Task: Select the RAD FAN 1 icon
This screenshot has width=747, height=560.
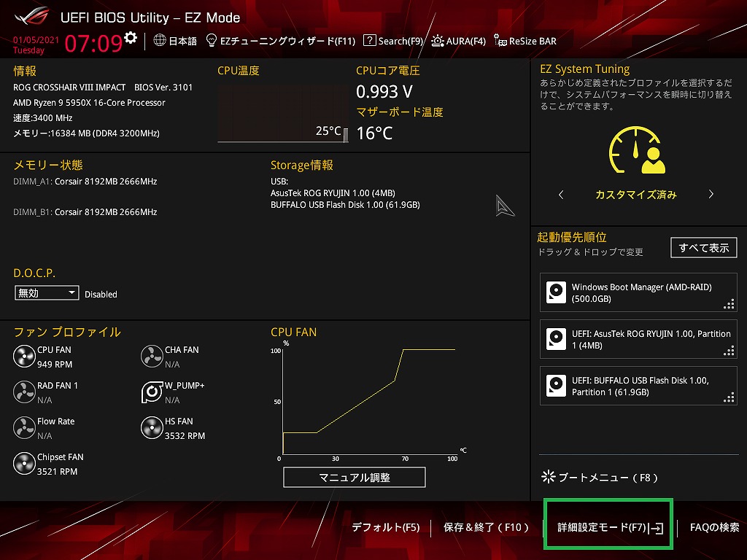Action: tap(24, 392)
